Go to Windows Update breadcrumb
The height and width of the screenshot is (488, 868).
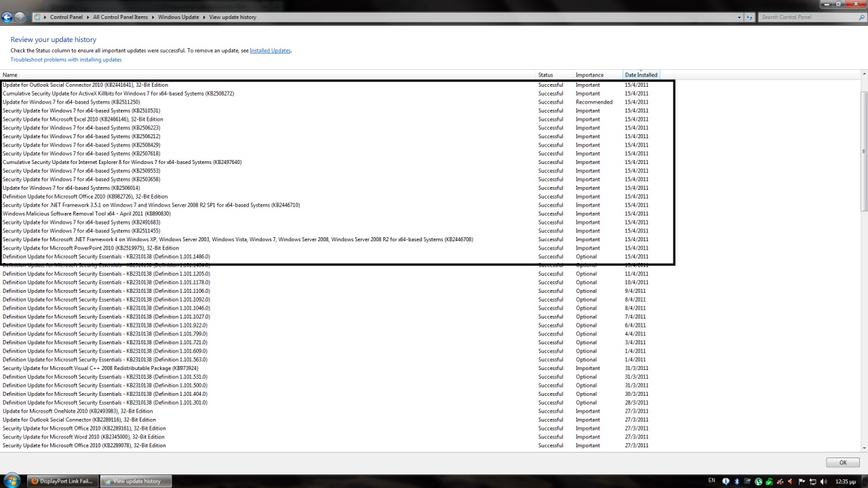pyautogui.click(x=178, y=17)
